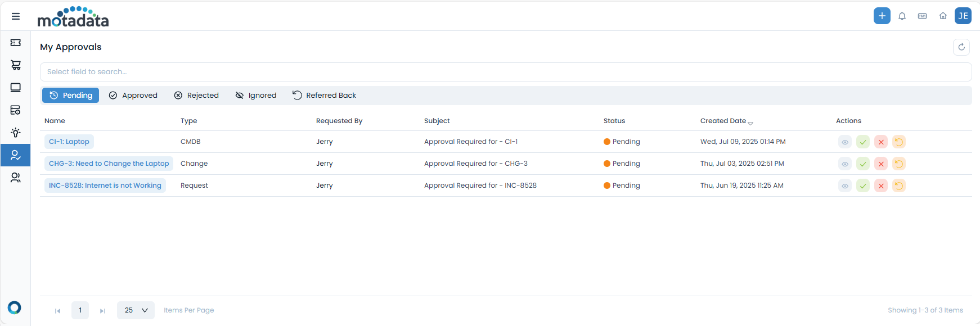
Task: Expand the 25 items per page dropdown
Action: 136,310
